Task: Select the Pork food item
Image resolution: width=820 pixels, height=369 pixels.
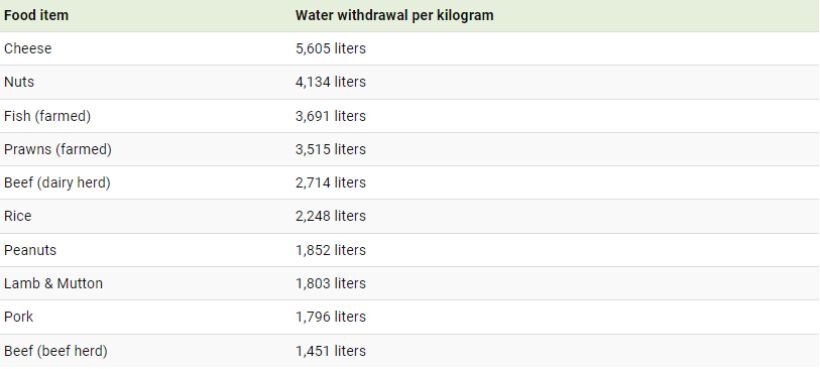Action: coord(18,317)
